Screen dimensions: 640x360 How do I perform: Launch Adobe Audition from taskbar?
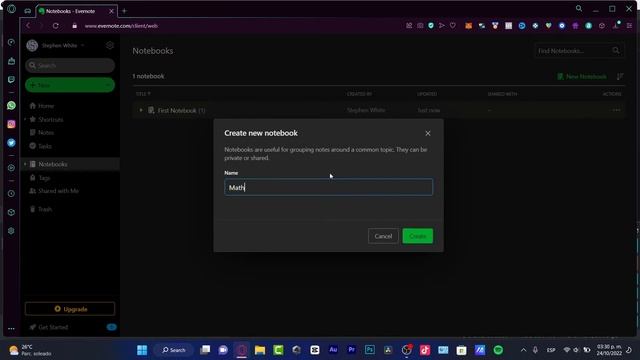[333, 350]
